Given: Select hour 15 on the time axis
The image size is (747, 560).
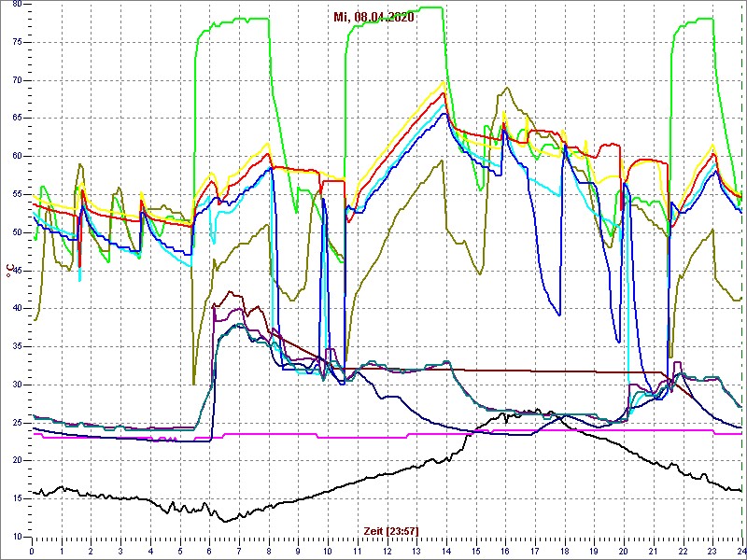Looking at the screenshot, I should (476, 551).
